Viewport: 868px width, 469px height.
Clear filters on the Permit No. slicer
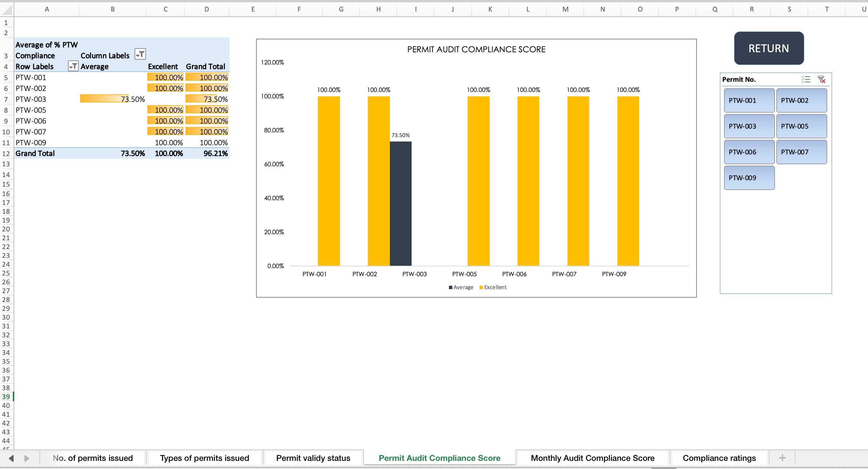822,79
